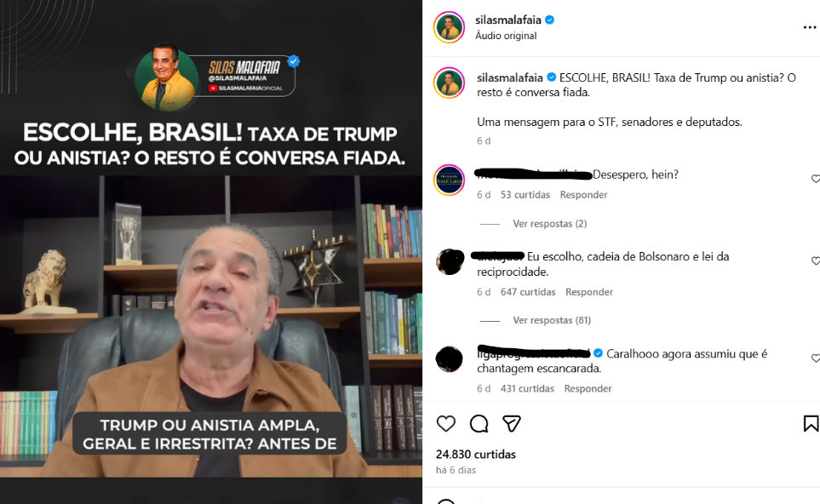Save the post with the bookmark icon
The image size is (820, 504).
(811, 423)
